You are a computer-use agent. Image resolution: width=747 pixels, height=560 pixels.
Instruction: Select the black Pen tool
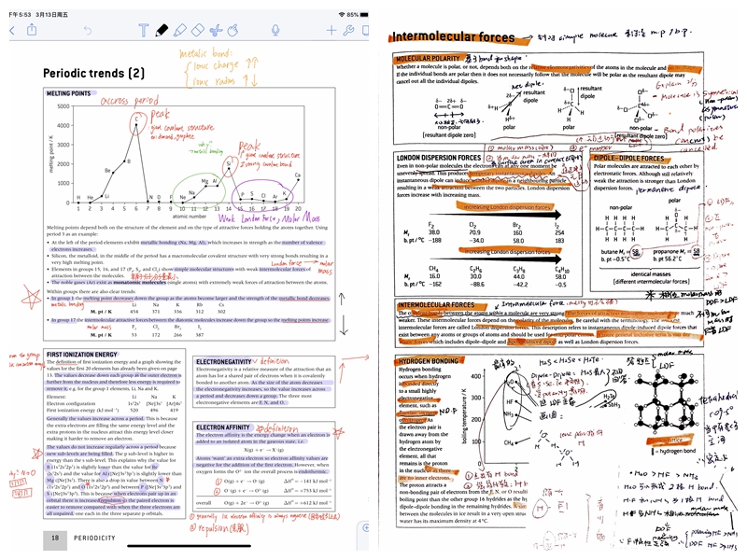tap(162, 31)
